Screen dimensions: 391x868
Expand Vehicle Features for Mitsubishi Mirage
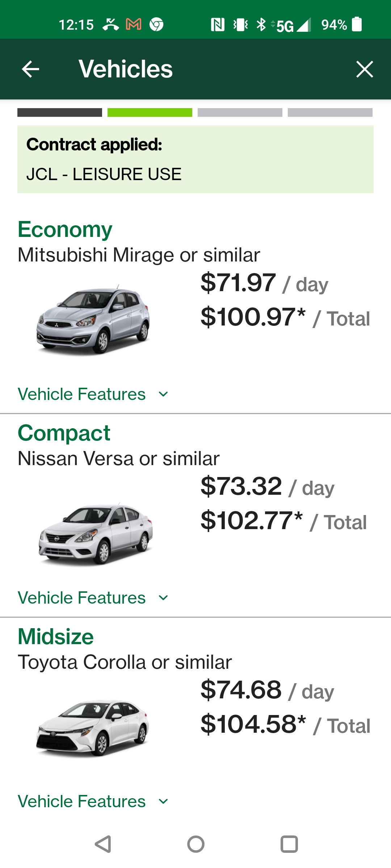(x=93, y=394)
